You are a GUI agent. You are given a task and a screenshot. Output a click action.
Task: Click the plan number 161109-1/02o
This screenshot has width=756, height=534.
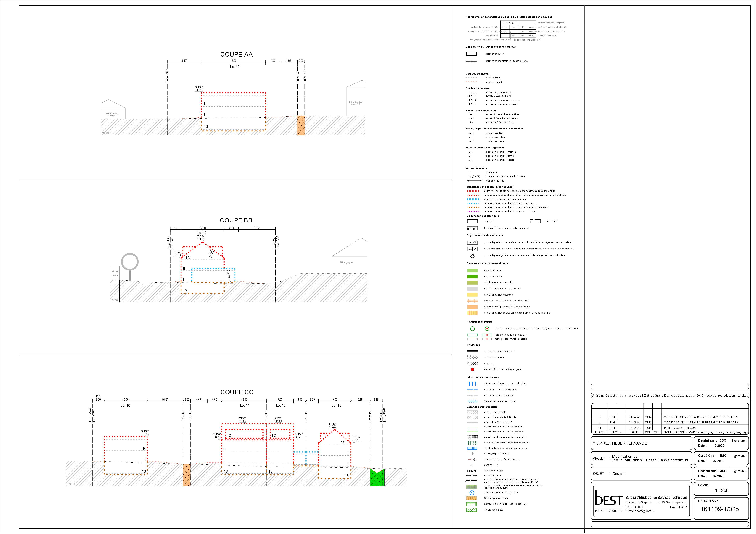coord(720,509)
